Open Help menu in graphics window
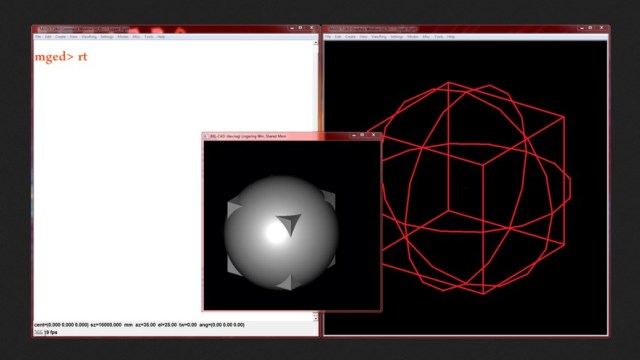 [451, 37]
